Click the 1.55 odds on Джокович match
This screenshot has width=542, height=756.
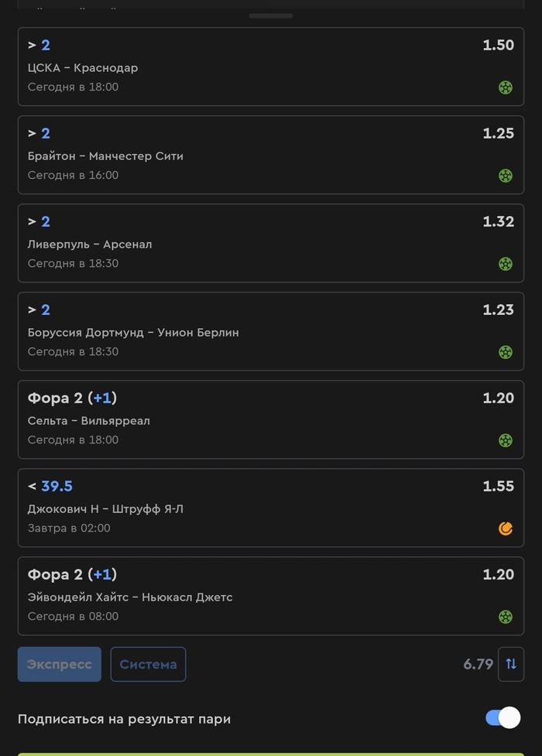[498, 486]
